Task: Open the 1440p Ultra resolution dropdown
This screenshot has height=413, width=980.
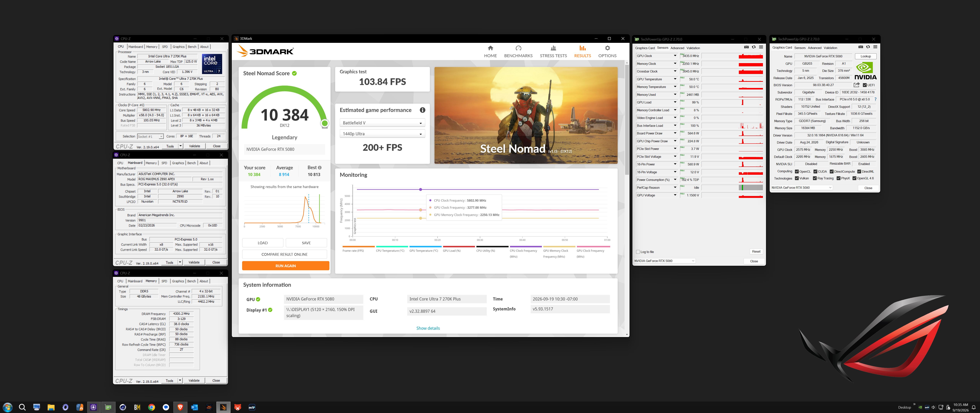Action: (382, 134)
